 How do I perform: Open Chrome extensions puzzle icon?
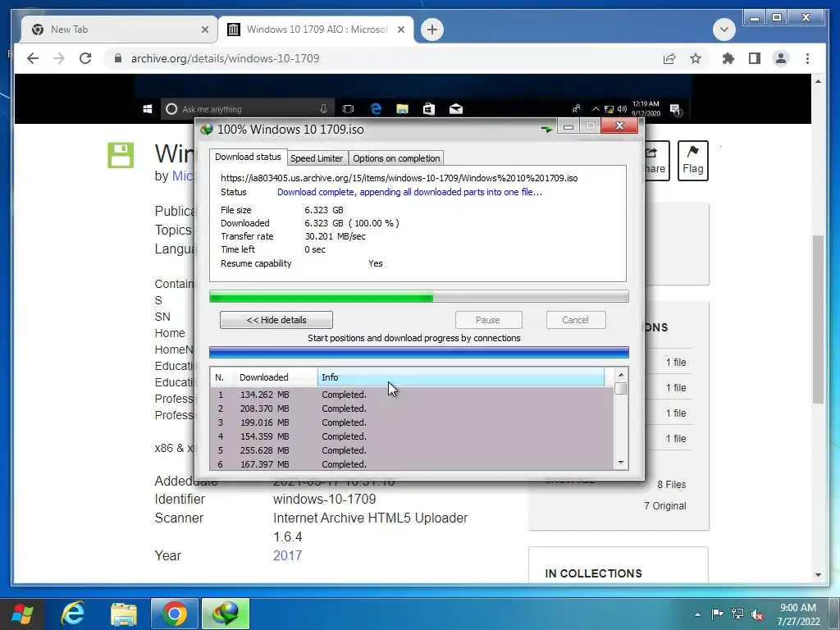[728, 58]
